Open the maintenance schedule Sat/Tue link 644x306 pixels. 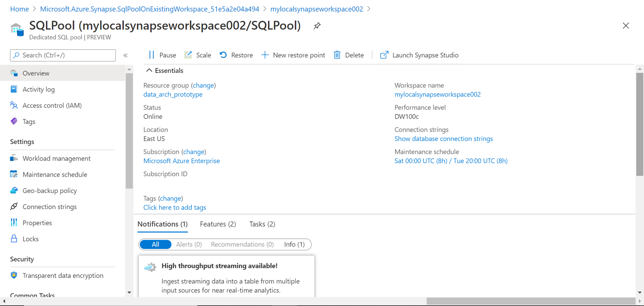pos(451,161)
